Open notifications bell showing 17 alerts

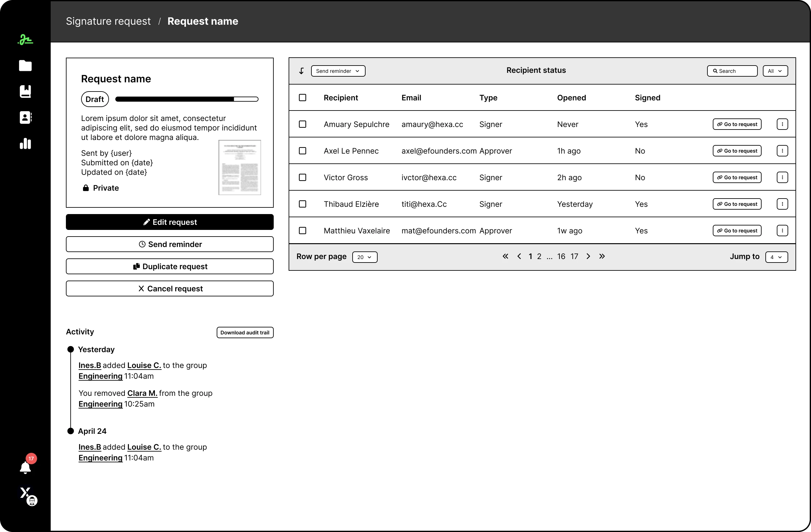coord(25,467)
